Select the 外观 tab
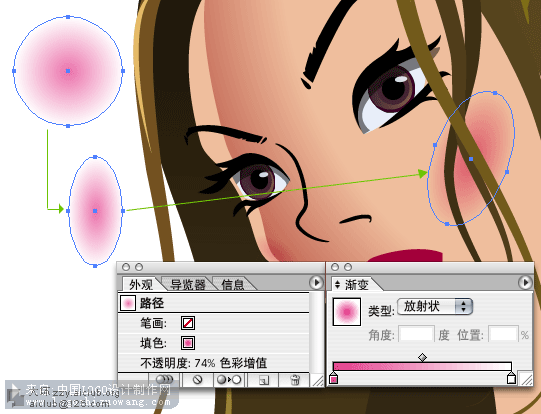Viewport: 541px width, 414px height. 141,285
